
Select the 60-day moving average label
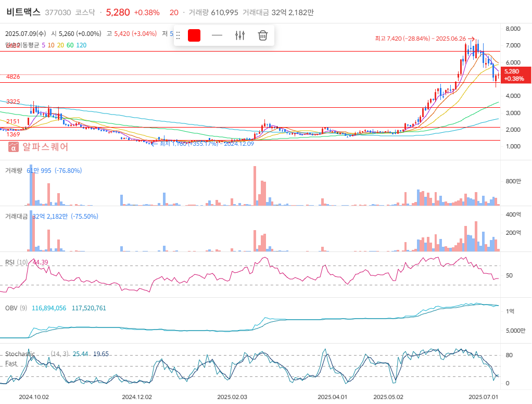(70, 45)
